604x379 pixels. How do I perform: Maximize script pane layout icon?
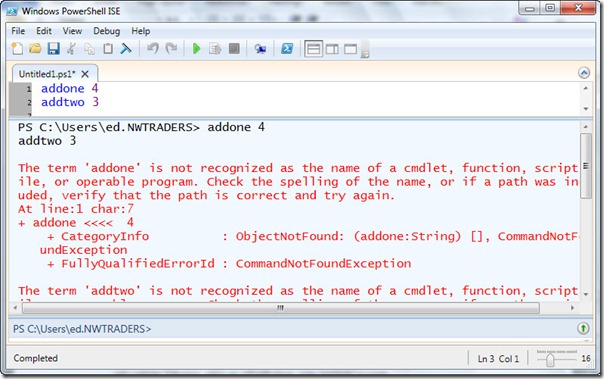(351, 49)
